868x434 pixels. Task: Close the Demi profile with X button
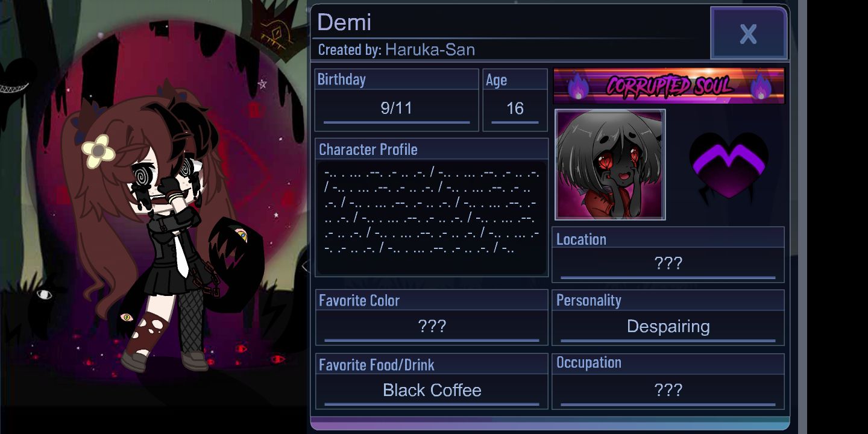[x=749, y=34]
